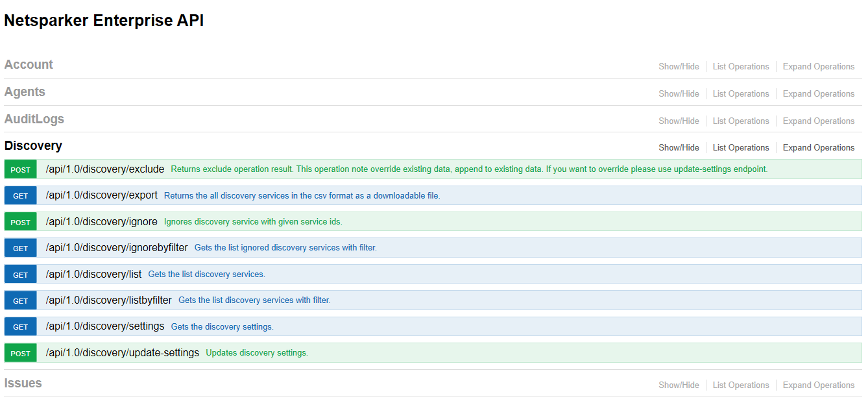Toggle Show/Hide for the Account section
The image size is (868, 401).
pyautogui.click(x=679, y=66)
